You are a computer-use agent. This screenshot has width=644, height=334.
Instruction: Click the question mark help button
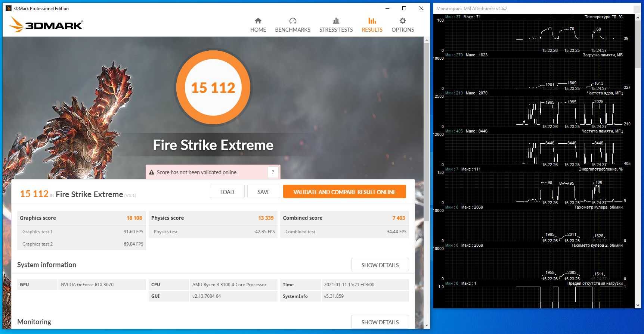[x=273, y=172]
